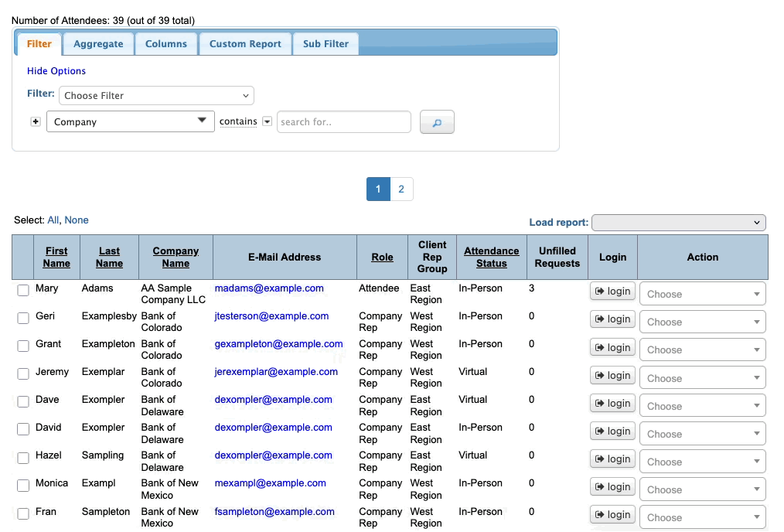Go to page 2 of results
The height and width of the screenshot is (532, 784).
(401, 189)
